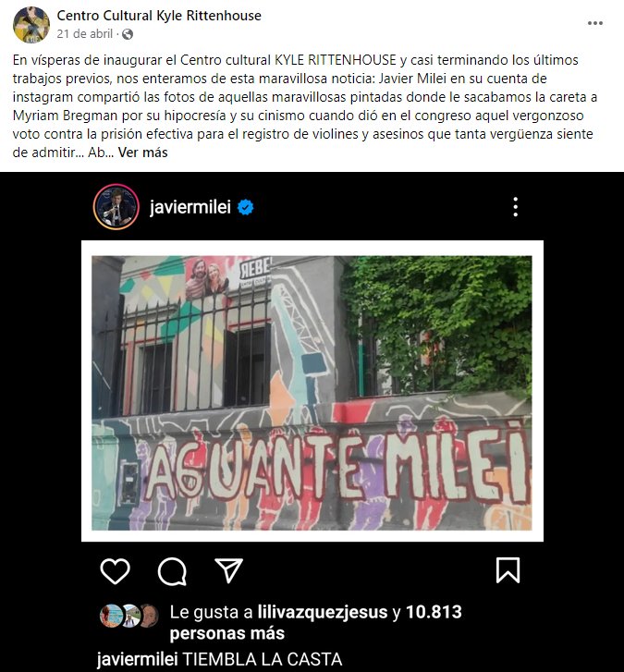Click javiermilei's blue verified badge
The image size is (624, 672).
(x=246, y=207)
